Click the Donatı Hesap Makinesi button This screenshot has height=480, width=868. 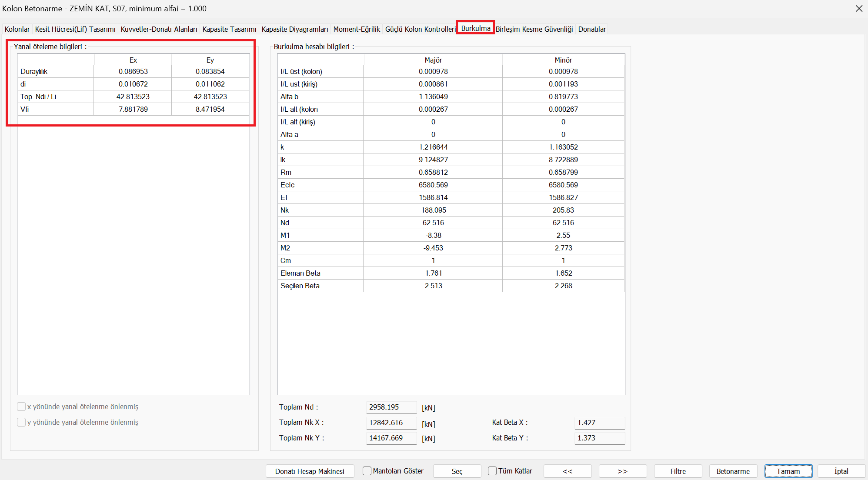(x=310, y=471)
